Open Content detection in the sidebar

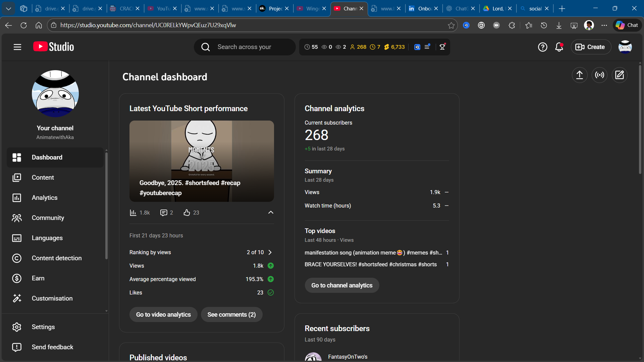tap(55, 258)
